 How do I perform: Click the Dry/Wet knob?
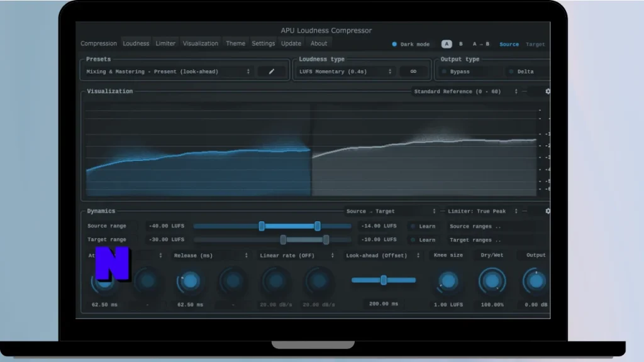[x=492, y=281]
